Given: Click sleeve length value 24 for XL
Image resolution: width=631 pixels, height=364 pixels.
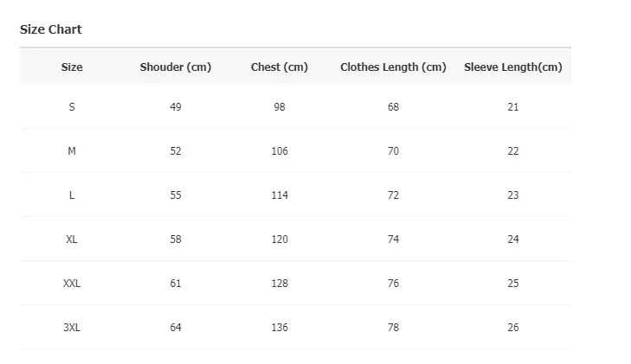Looking at the screenshot, I should [513, 239].
